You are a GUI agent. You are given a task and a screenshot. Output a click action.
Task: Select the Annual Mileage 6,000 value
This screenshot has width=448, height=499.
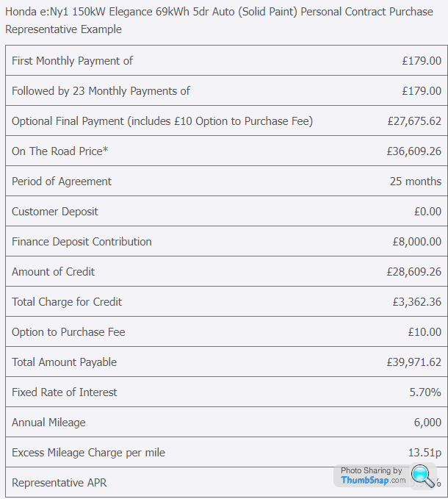(427, 423)
